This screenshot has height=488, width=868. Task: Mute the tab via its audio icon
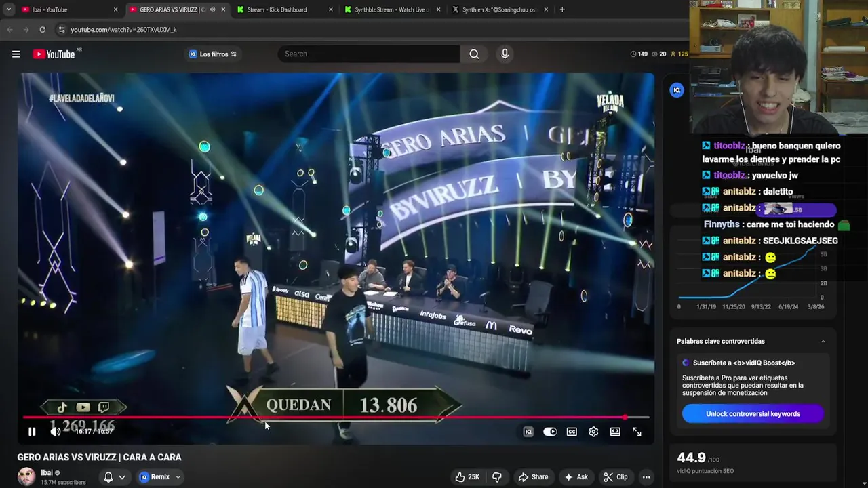[212, 9]
